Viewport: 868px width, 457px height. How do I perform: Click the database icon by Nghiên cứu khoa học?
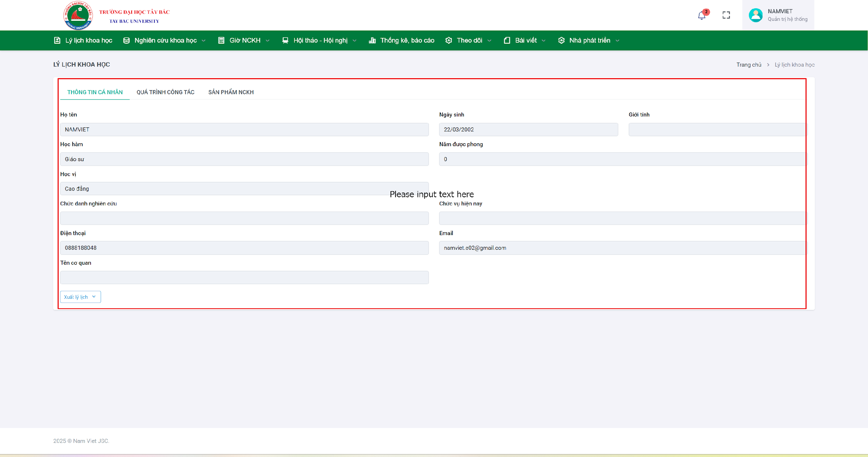pos(126,40)
